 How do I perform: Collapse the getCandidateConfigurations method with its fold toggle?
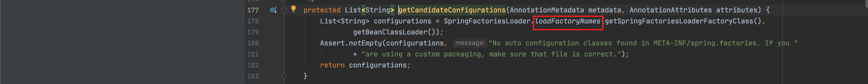tap(284, 11)
